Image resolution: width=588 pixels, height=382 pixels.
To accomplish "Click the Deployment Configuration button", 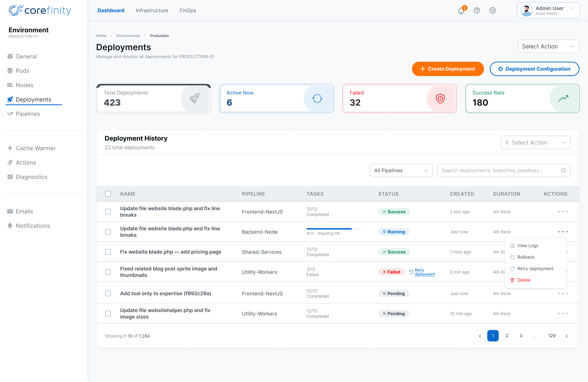I will click(x=535, y=69).
